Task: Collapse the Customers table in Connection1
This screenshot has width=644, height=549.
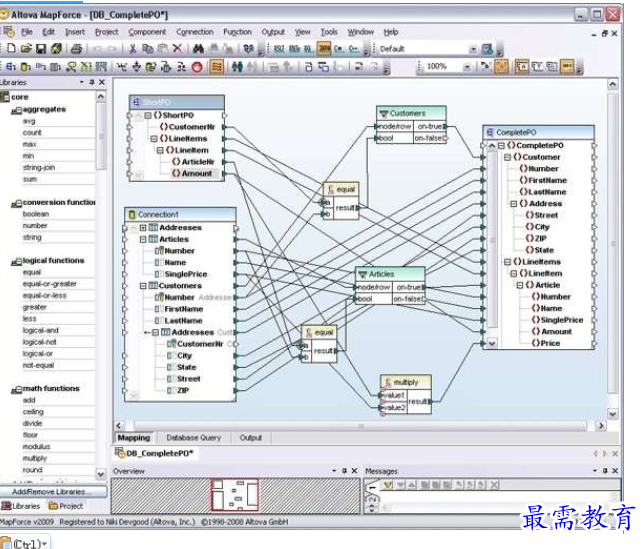Action: pos(143,286)
